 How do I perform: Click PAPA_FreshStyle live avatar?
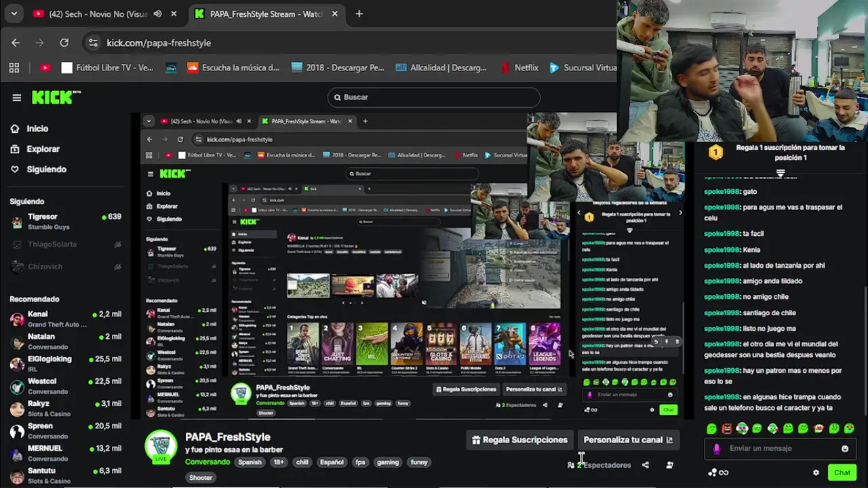[161, 445]
